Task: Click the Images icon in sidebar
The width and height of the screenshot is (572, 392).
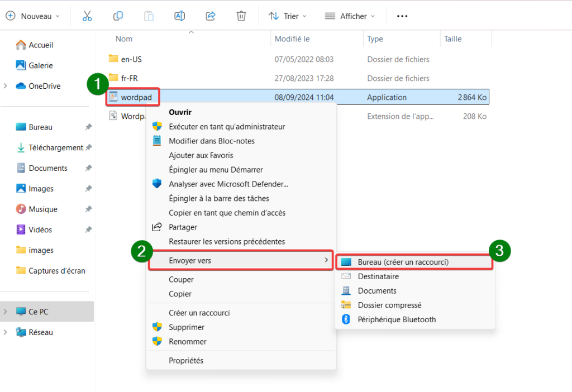Action: pos(21,189)
